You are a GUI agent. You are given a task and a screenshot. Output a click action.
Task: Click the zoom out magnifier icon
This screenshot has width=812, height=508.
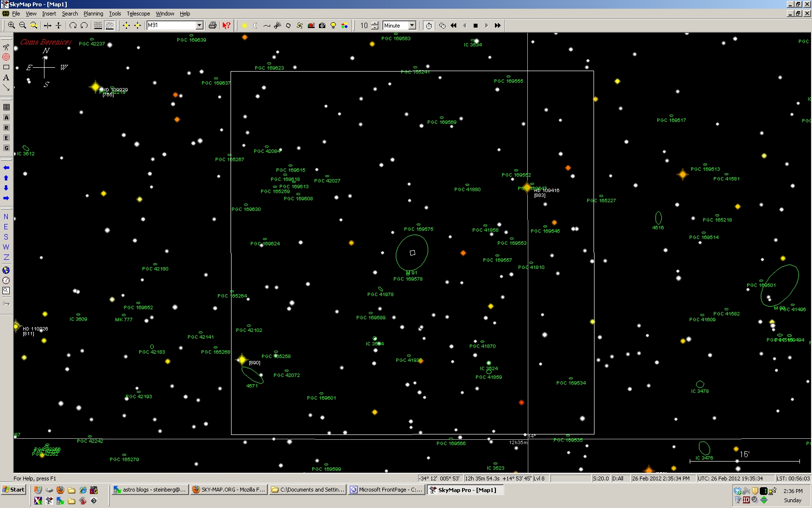(x=22, y=25)
